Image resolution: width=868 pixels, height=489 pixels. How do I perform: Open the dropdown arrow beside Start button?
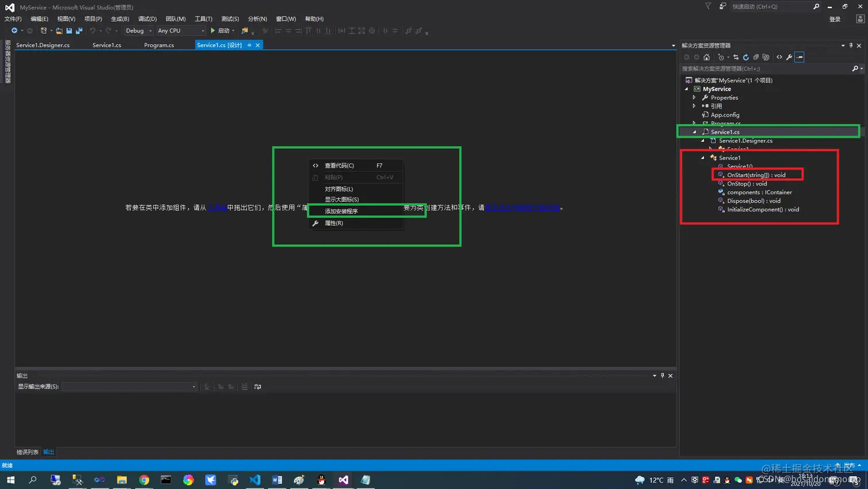[233, 30]
